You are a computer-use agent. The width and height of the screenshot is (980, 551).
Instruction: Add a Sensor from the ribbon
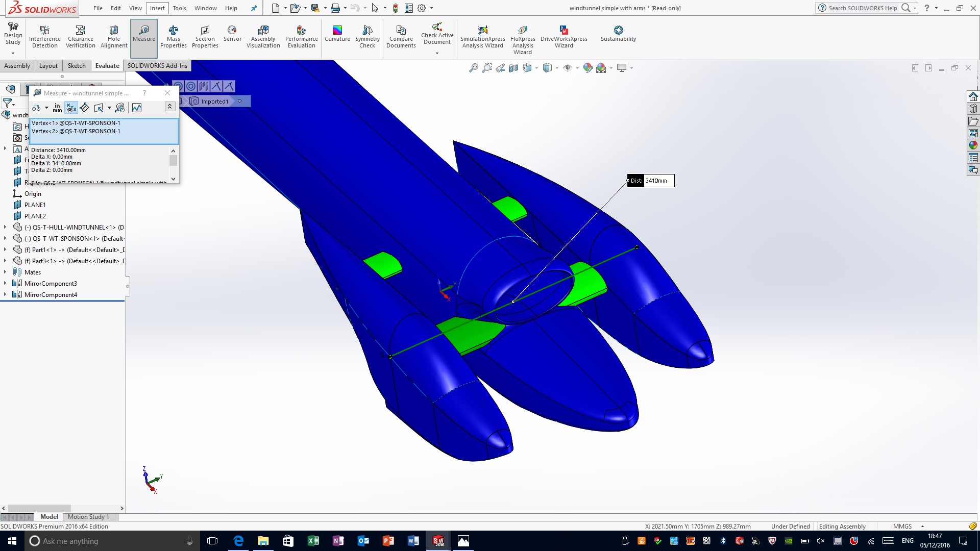[x=232, y=34]
